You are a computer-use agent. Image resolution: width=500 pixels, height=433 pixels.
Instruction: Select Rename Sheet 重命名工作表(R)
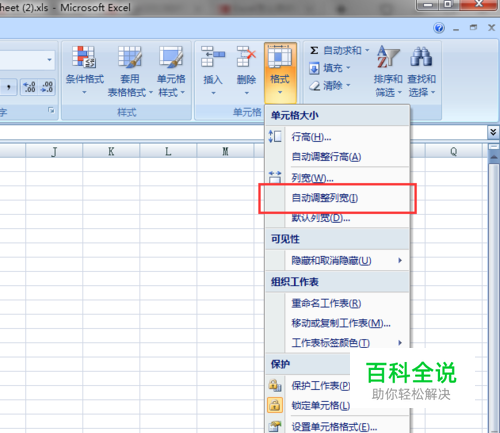click(338, 303)
